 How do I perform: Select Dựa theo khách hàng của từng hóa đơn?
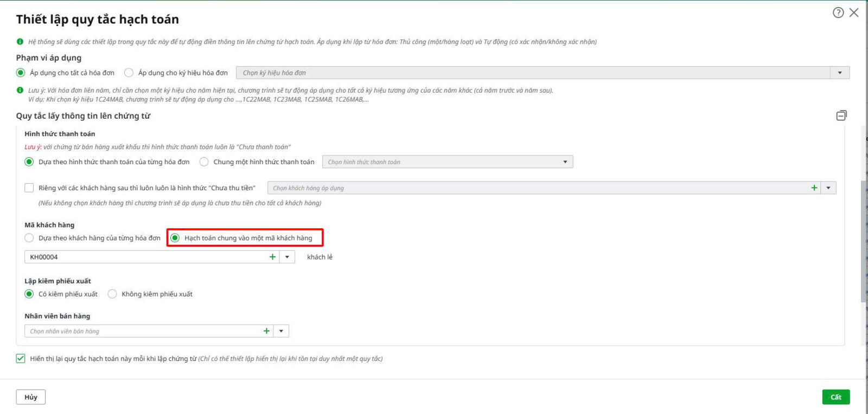coord(29,238)
